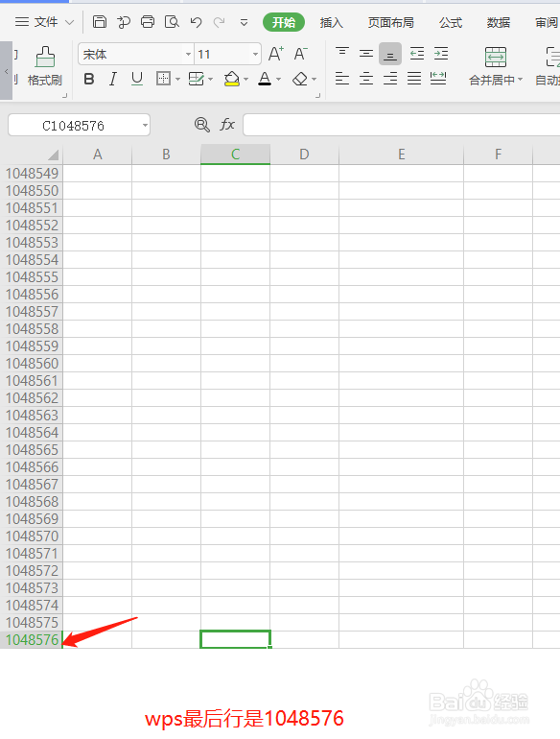Click the Undo arrow
Viewport: 560px width, 739px height.
[196, 22]
